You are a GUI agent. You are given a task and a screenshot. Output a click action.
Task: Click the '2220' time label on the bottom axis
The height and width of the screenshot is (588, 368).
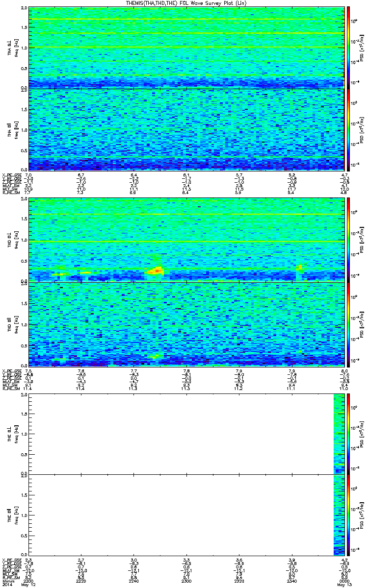point(81,581)
